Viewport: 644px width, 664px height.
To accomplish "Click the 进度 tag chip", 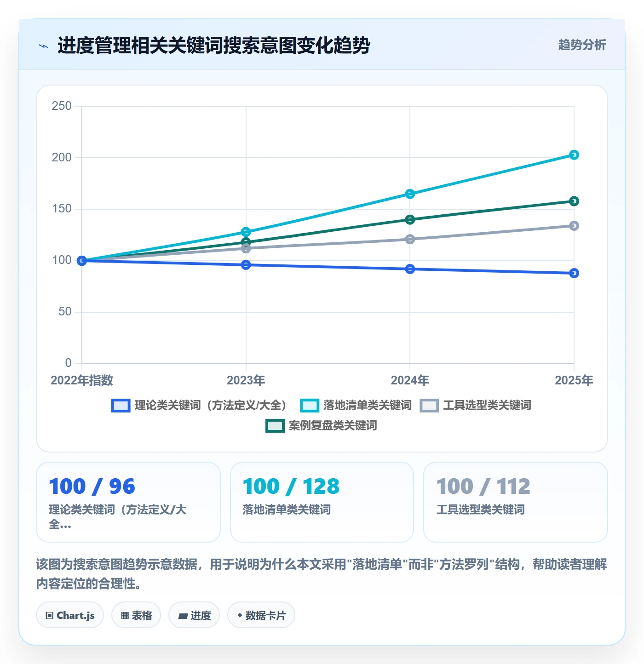I will coord(194,615).
